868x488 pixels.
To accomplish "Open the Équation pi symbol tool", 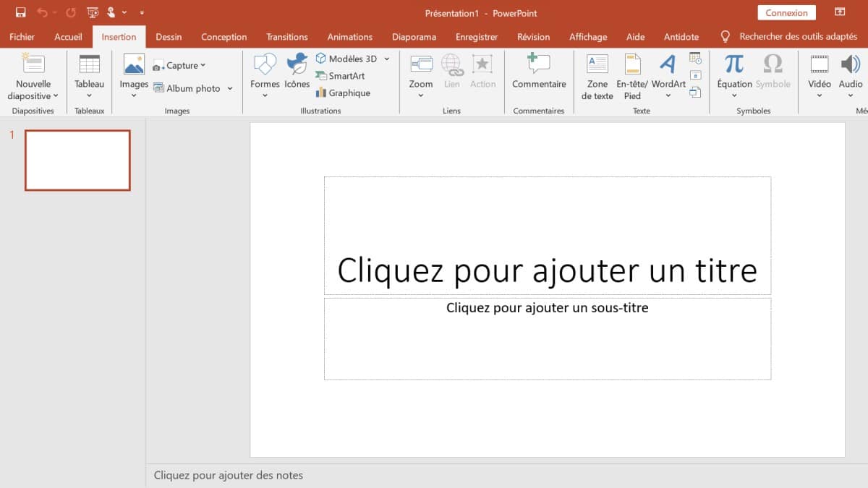I will pyautogui.click(x=734, y=65).
